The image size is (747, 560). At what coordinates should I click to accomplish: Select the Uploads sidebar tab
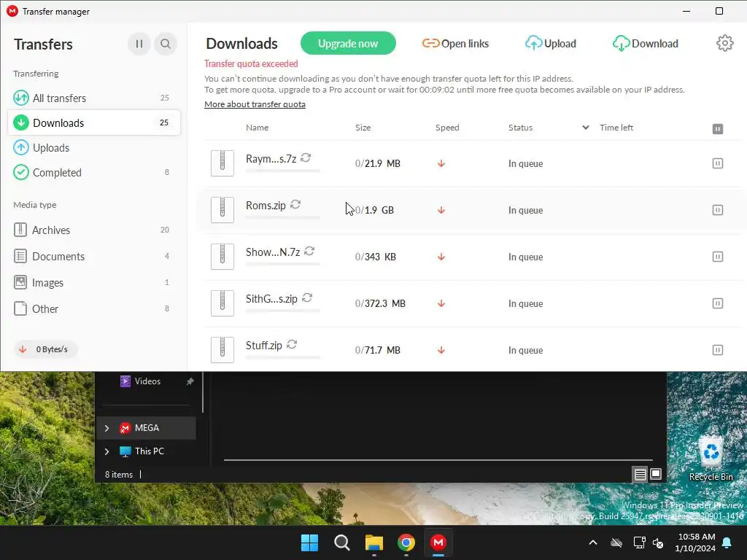coord(94,147)
